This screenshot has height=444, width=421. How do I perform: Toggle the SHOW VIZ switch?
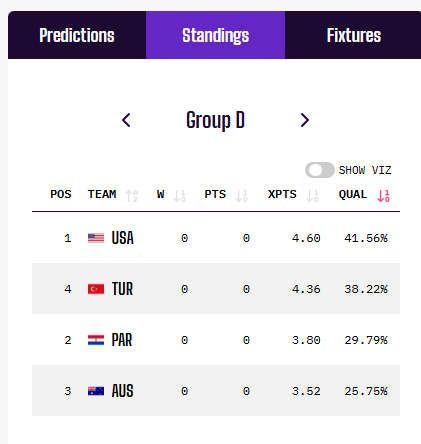coord(320,170)
